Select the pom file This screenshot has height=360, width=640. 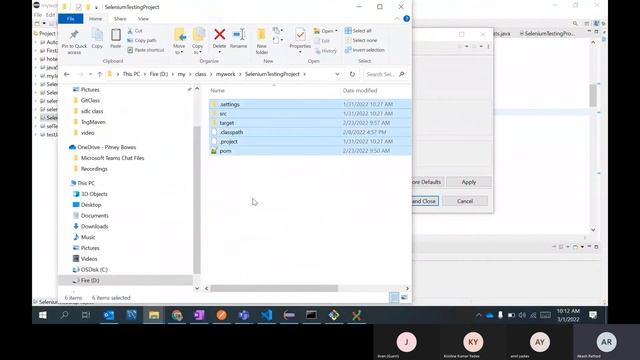[x=309, y=151]
